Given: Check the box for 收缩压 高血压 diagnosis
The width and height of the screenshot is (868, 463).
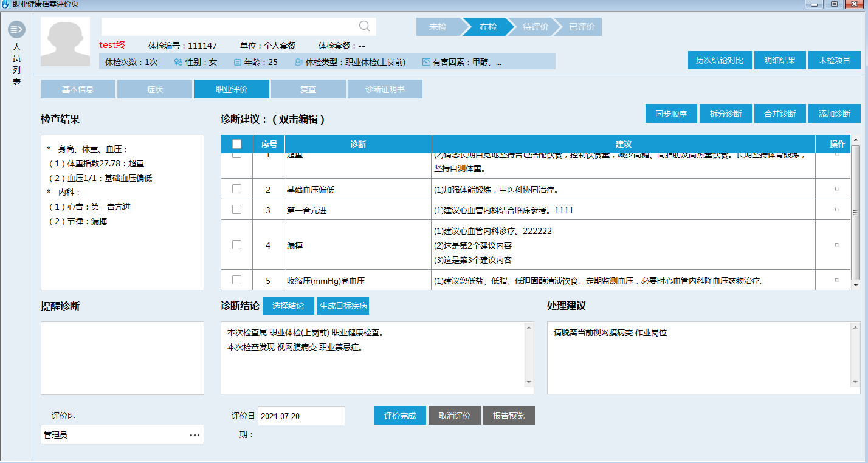Looking at the screenshot, I should point(236,280).
